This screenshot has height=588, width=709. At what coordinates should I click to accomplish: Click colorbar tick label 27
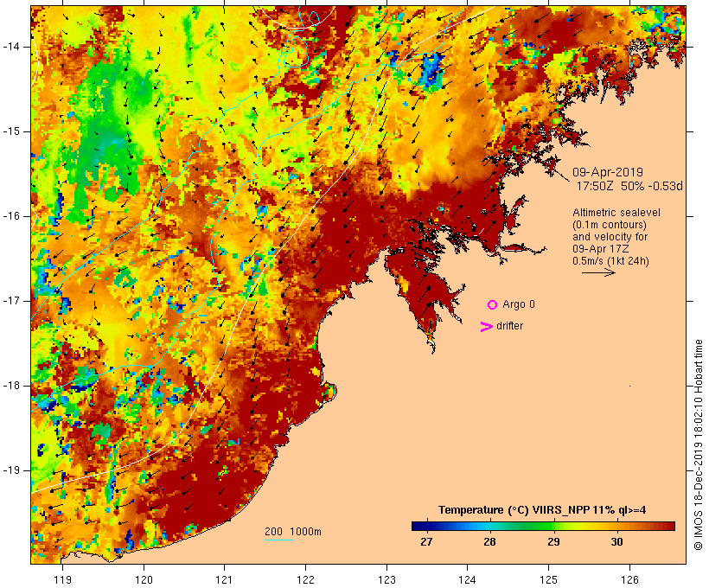[x=426, y=542]
